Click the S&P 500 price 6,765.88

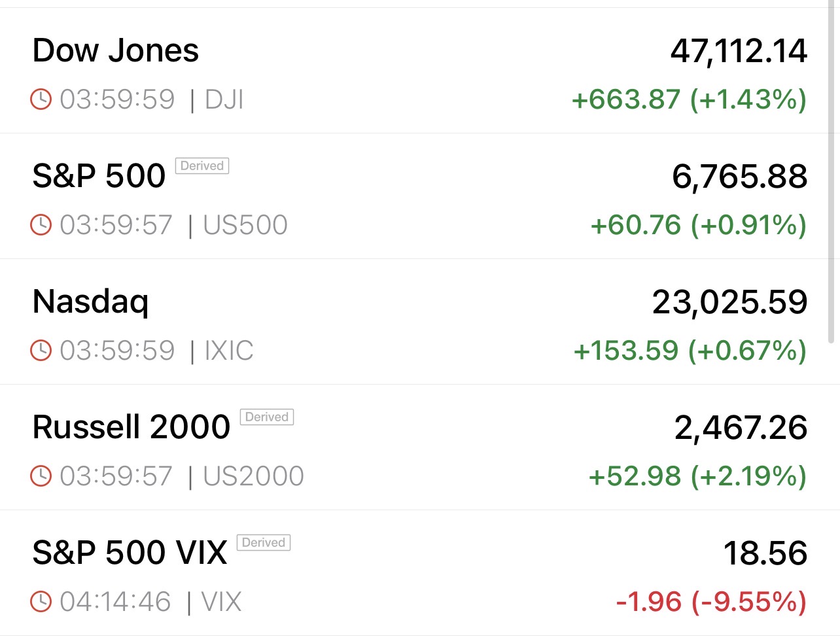tap(739, 177)
